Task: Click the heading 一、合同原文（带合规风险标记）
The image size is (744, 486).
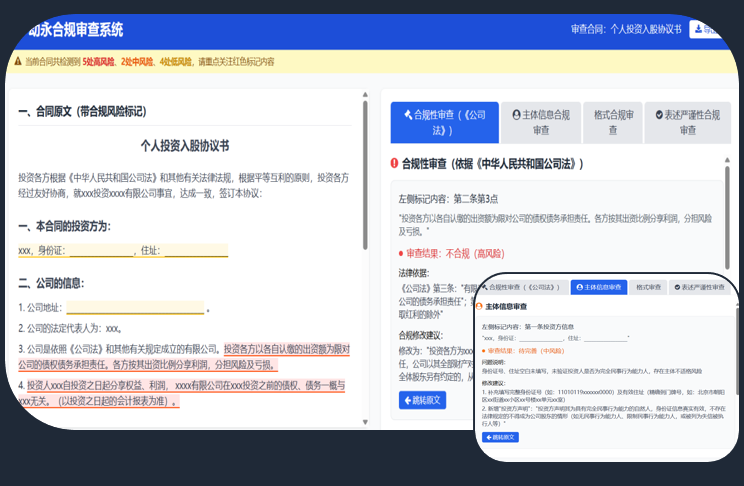Action: pyautogui.click(x=83, y=112)
